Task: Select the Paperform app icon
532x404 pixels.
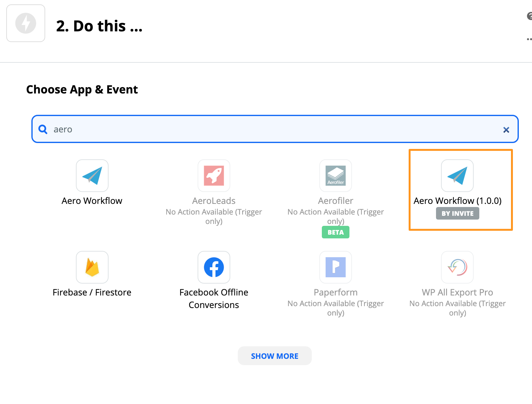Action: [x=335, y=267]
